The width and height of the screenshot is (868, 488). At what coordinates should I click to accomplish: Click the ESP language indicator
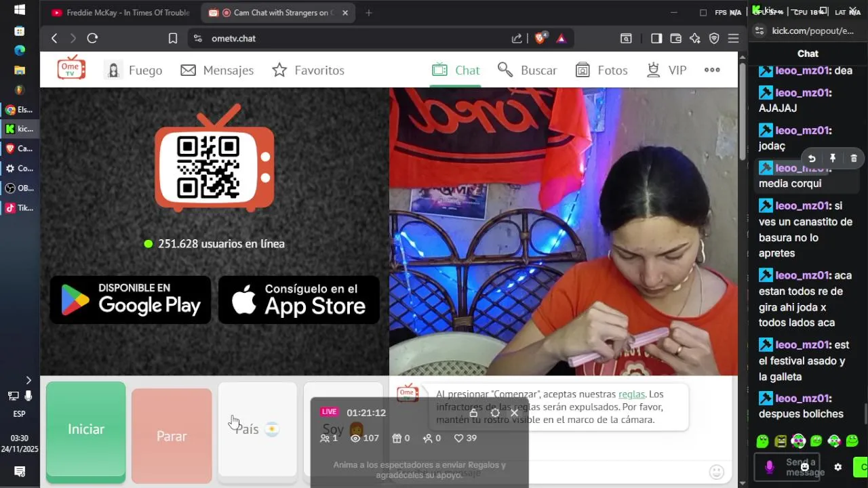pyautogui.click(x=20, y=414)
